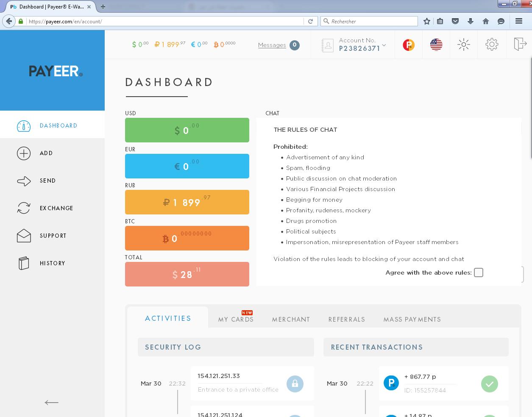
Task: Click the + 867.77 p transaction amount
Action: pos(420,377)
